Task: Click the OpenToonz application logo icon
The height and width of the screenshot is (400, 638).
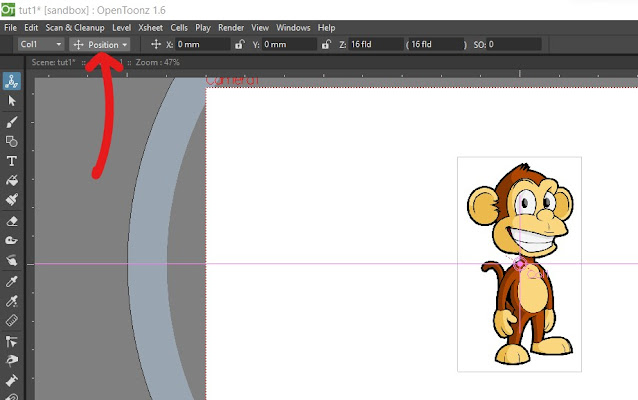Action: 8,9
